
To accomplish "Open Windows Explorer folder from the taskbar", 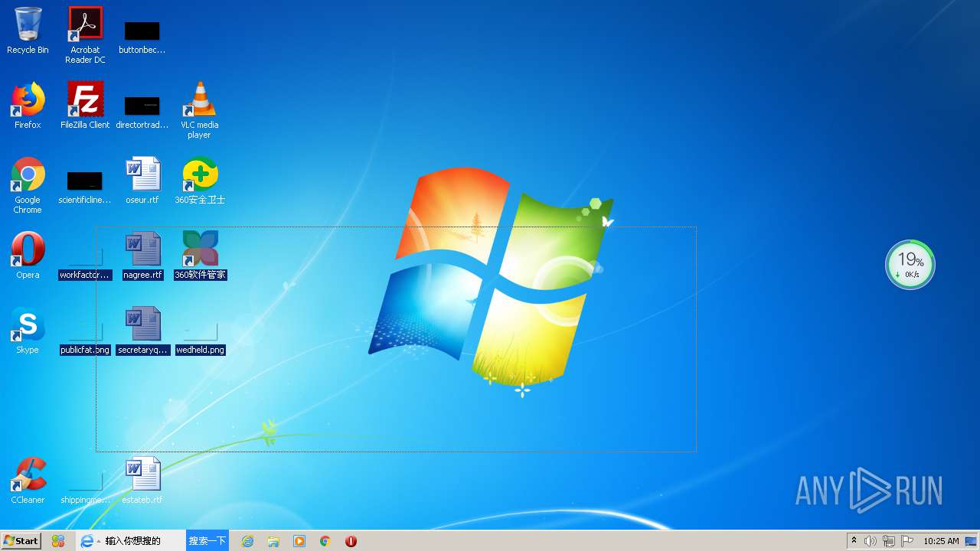I will point(273,541).
